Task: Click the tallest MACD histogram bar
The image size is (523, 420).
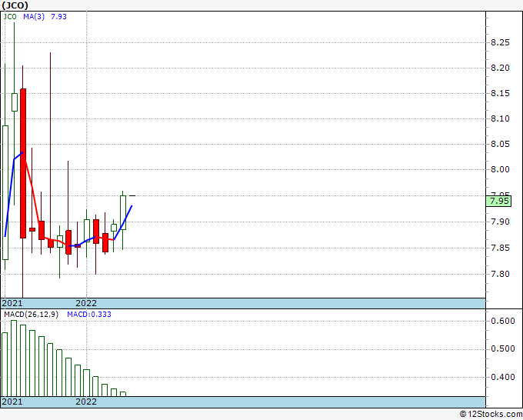Action: pos(14,358)
